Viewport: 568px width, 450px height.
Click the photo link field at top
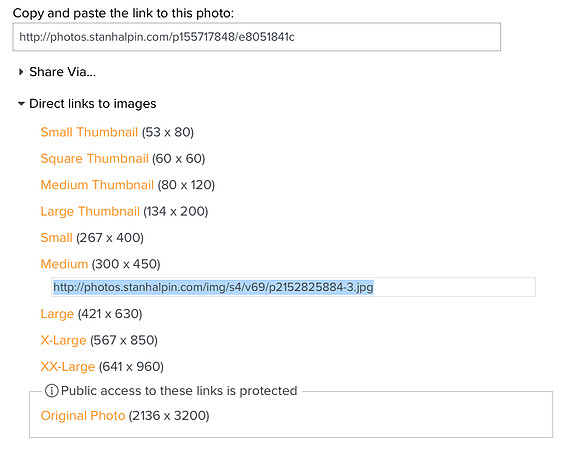[x=257, y=37]
